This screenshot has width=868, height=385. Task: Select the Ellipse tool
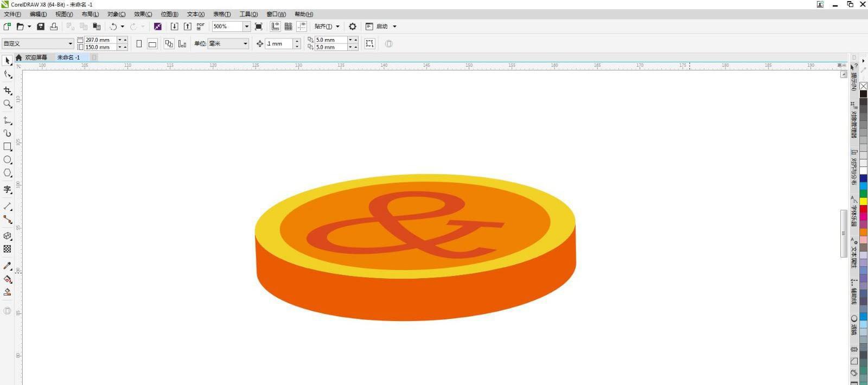[x=8, y=160]
